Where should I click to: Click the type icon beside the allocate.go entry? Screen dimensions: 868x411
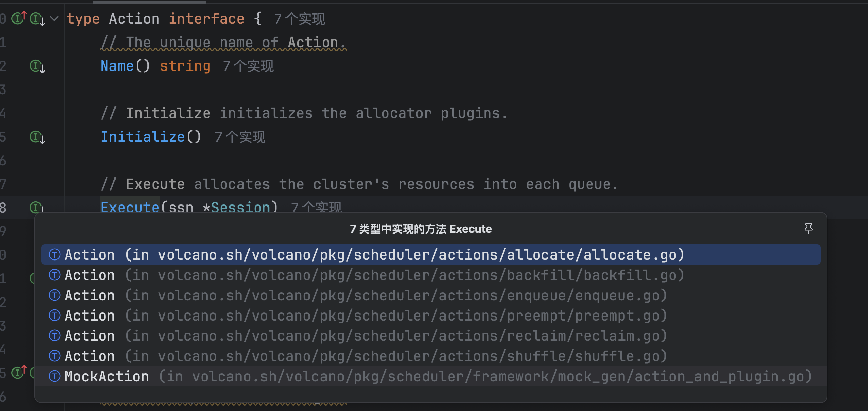tap(55, 254)
